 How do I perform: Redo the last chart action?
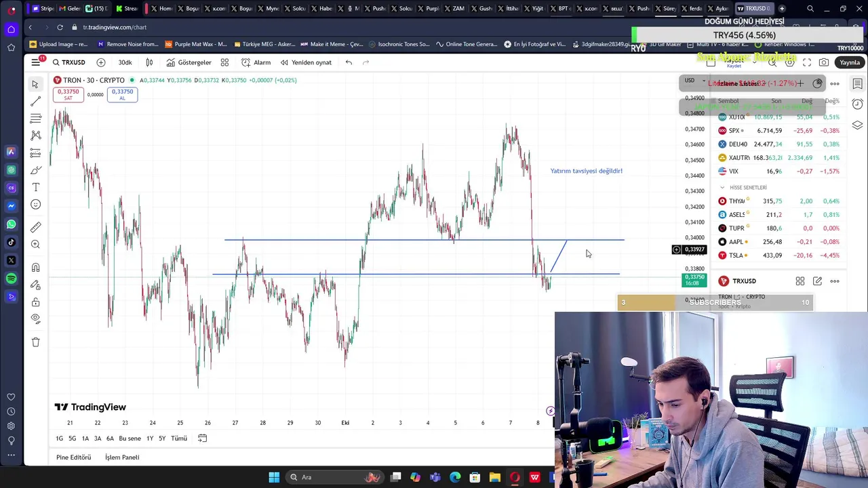[366, 62]
